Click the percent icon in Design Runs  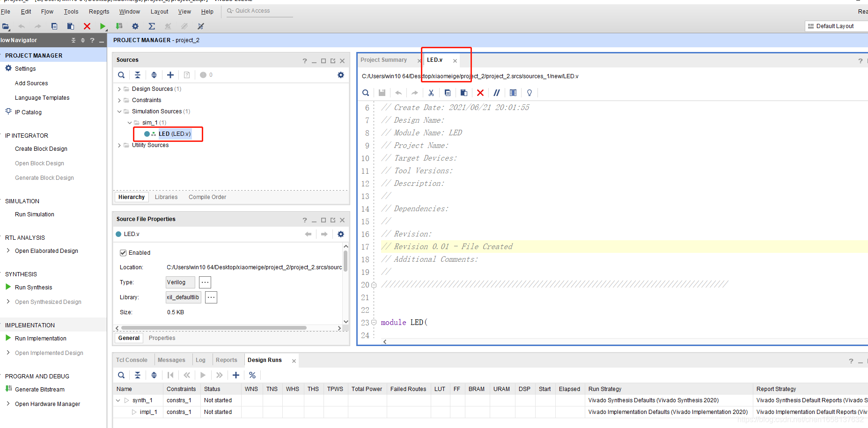click(x=252, y=375)
